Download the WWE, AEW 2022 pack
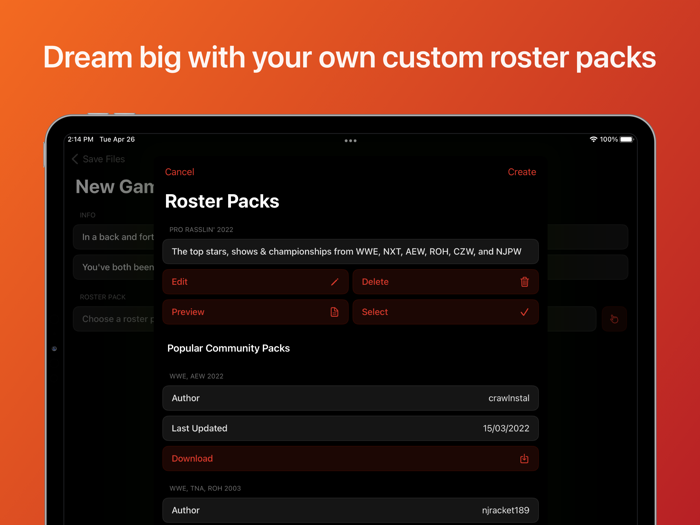This screenshot has width=700, height=525. pyautogui.click(x=350, y=458)
